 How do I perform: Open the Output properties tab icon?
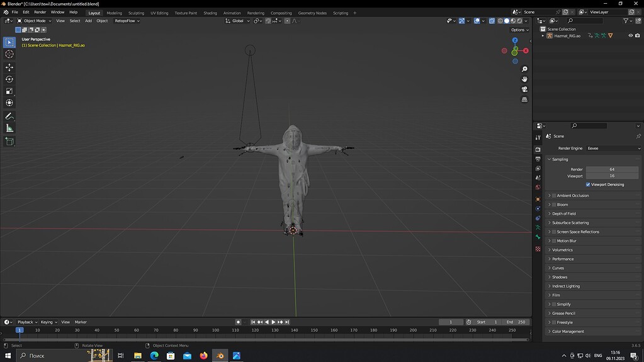tap(538, 159)
